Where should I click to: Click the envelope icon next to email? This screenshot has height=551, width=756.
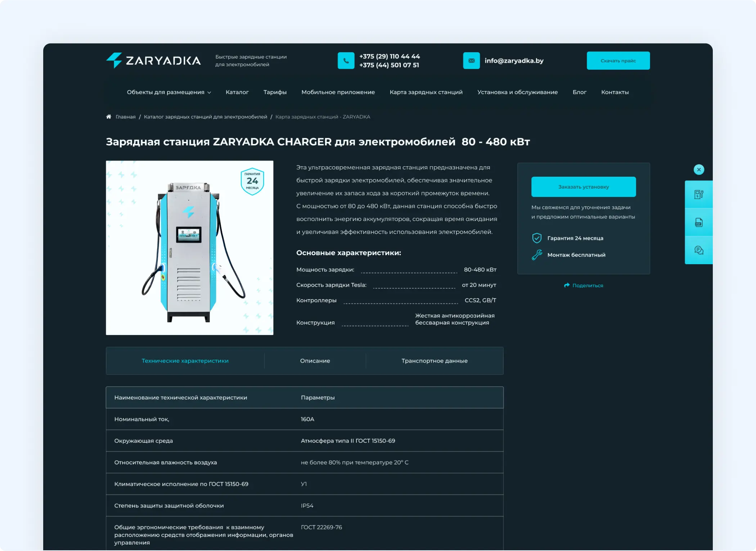click(x=472, y=60)
